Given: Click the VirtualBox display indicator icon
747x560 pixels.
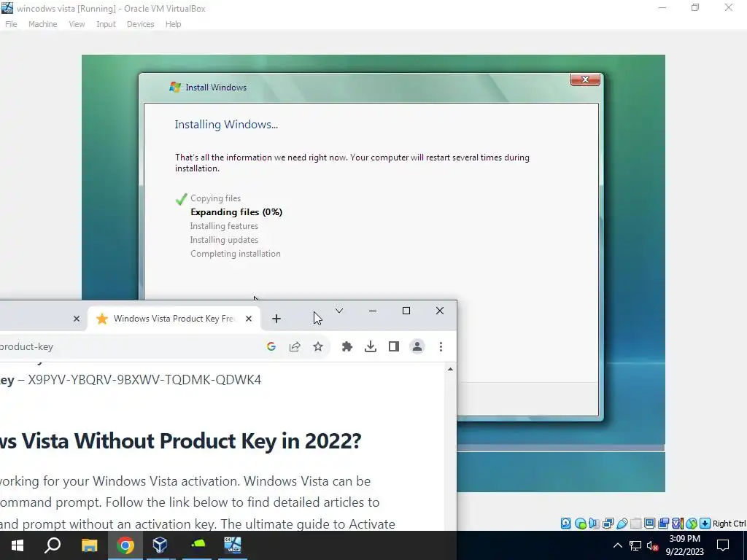Looking at the screenshot, I should click(x=649, y=524).
